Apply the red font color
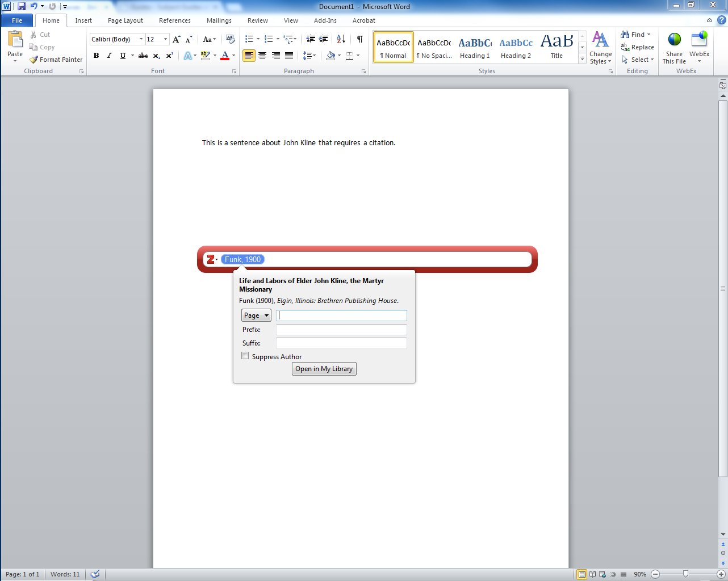728x581 pixels. point(225,56)
